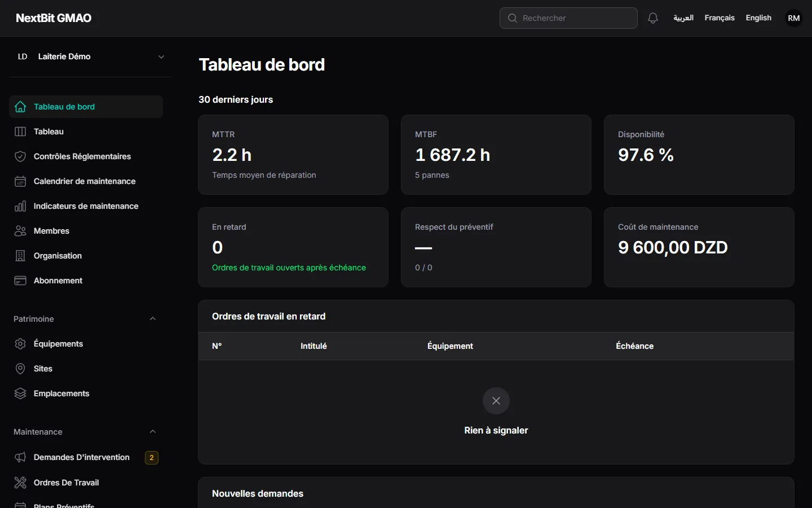Collapse the Patrimoine section
This screenshot has height=508, width=812.
click(x=153, y=319)
